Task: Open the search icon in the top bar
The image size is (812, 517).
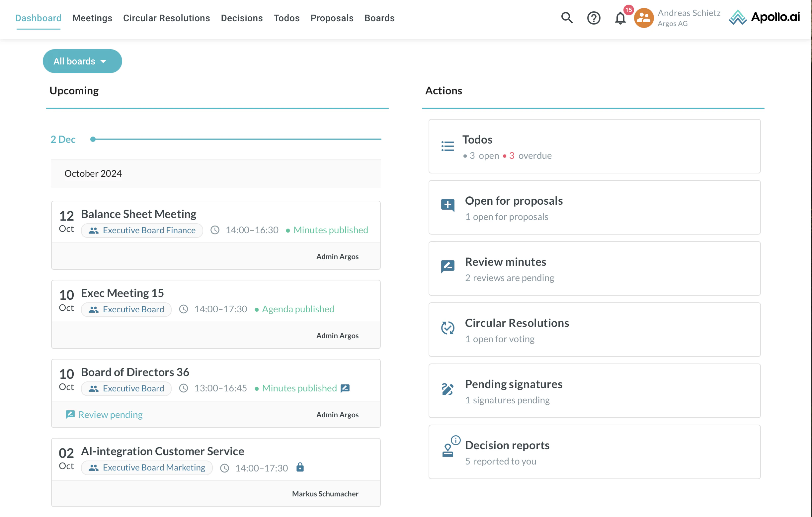Action: point(567,18)
